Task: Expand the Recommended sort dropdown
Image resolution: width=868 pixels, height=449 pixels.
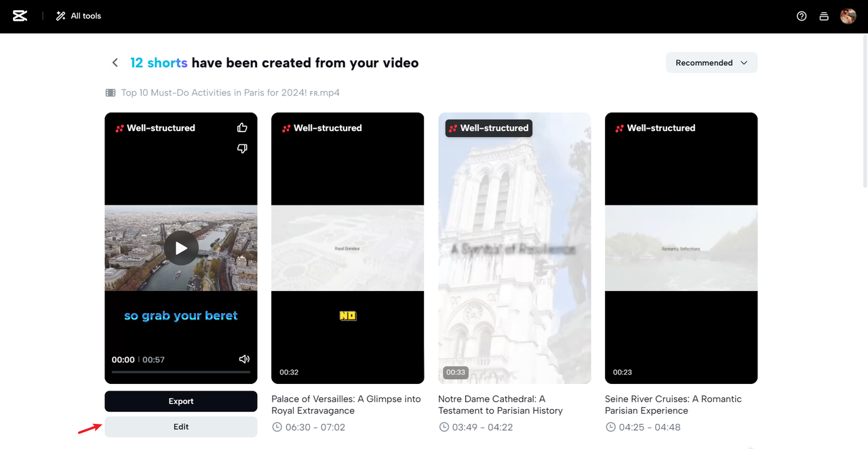Action: (711, 62)
